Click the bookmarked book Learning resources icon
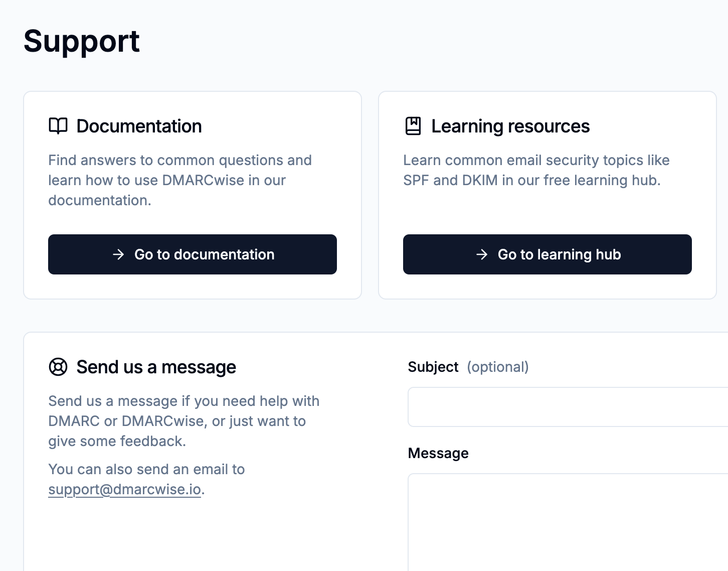Screen dimensions: 728x571 click(413, 126)
